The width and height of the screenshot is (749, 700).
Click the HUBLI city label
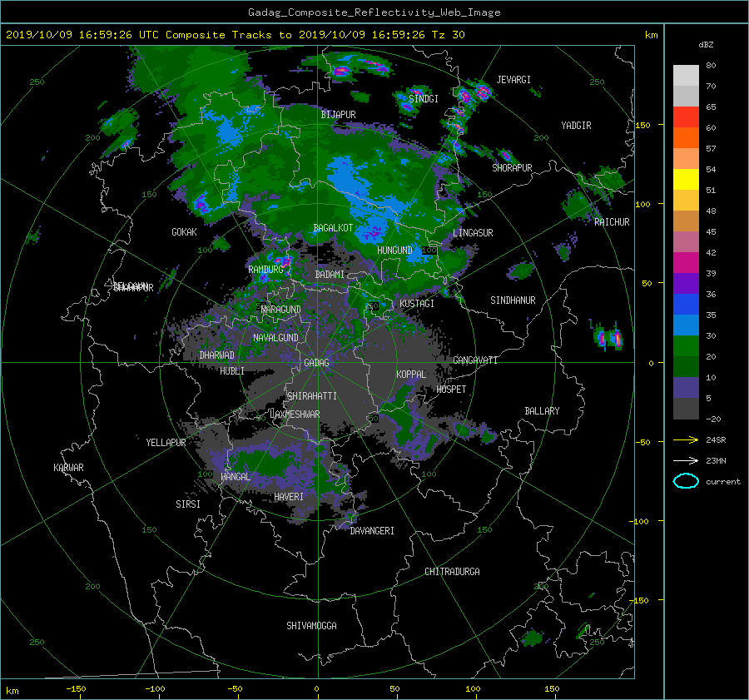pos(232,371)
